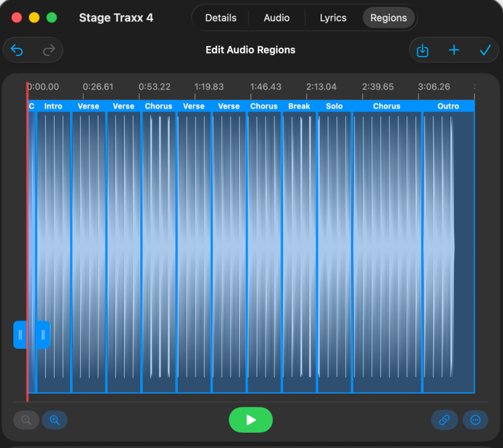
Task: Switch to the Lyrics tab
Action: 333,18
